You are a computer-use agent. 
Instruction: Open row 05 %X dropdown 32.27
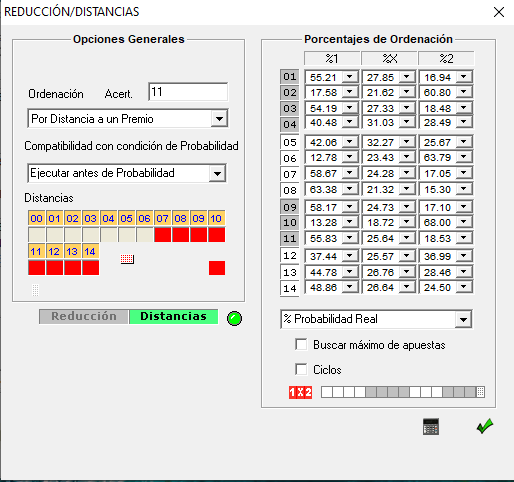click(406, 142)
